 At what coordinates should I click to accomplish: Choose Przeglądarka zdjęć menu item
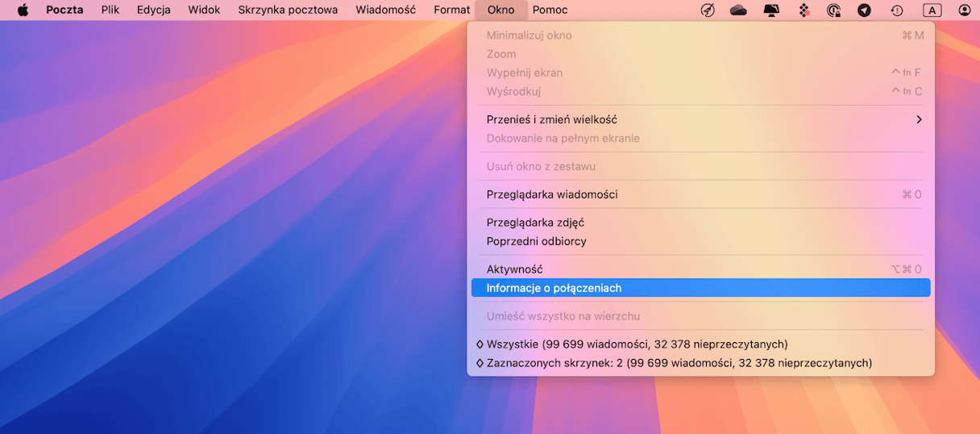click(x=700, y=223)
